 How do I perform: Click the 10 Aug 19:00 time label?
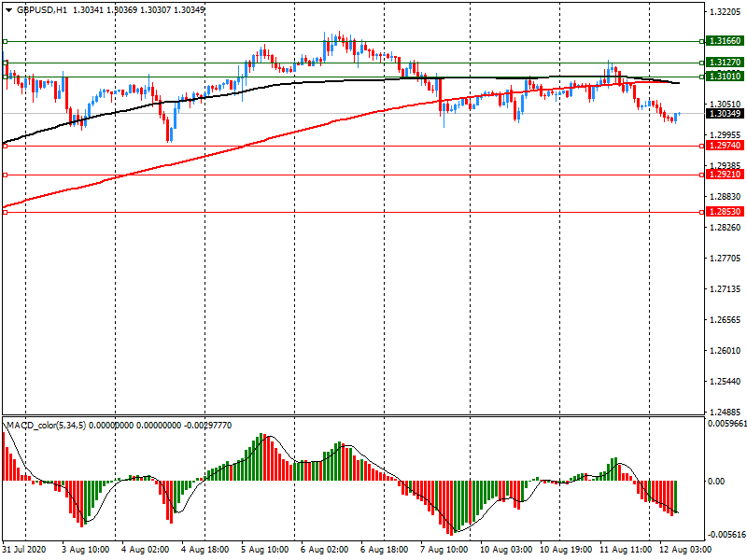tap(566, 550)
